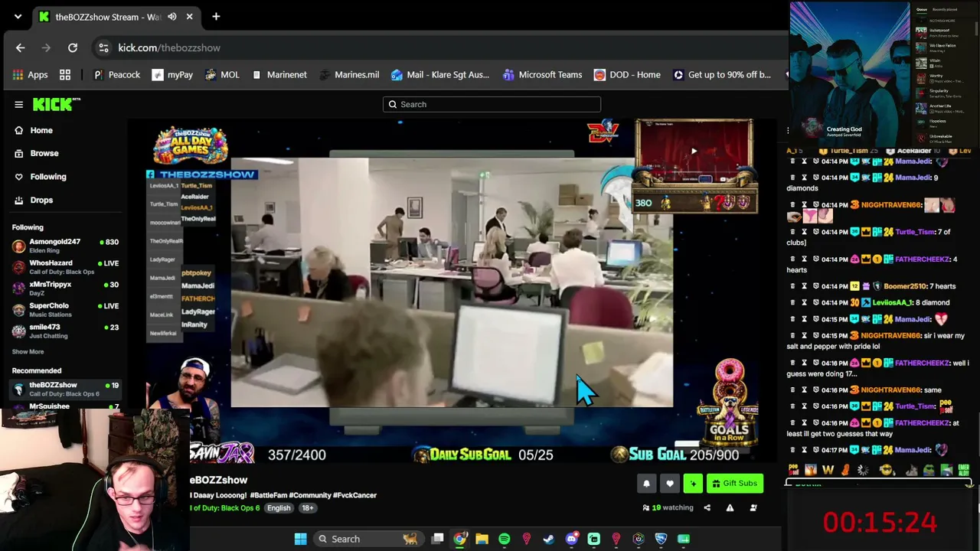980x551 pixels.
Task: Toggle stream notifications bell button
Action: 646,484
